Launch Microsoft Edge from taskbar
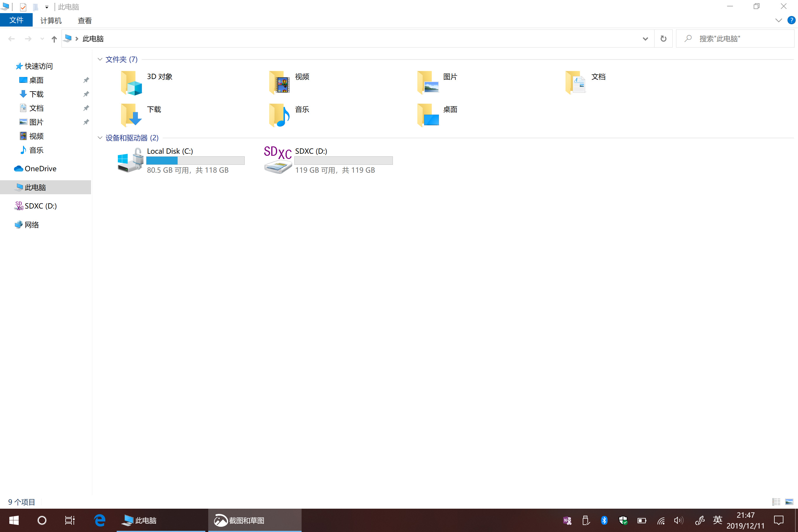This screenshot has height=532, width=798. click(100, 520)
